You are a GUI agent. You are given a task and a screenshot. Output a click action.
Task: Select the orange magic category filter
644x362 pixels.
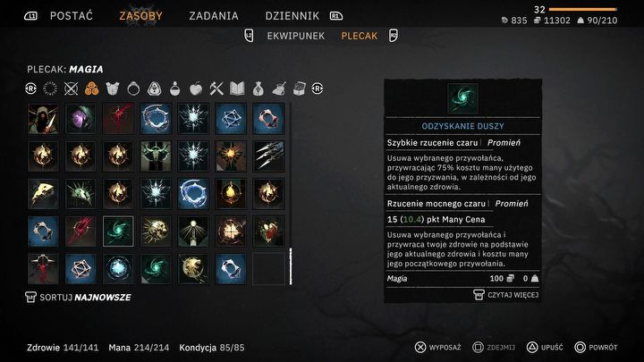[91, 88]
